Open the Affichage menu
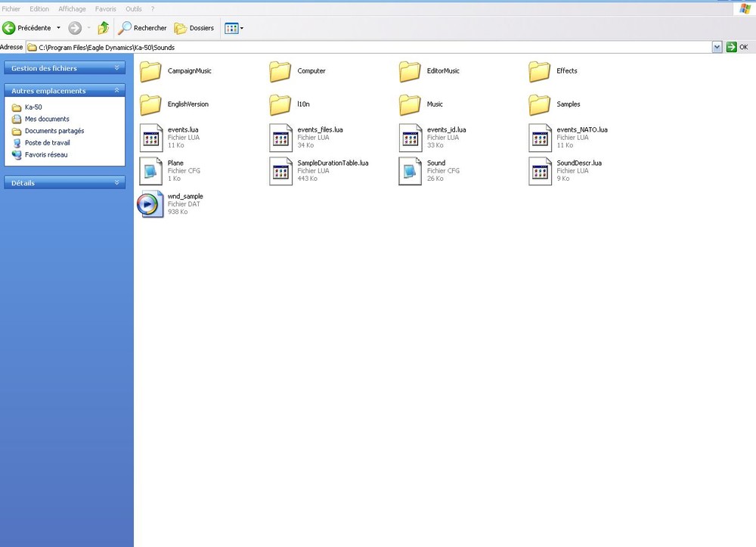756x547 pixels. point(72,8)
